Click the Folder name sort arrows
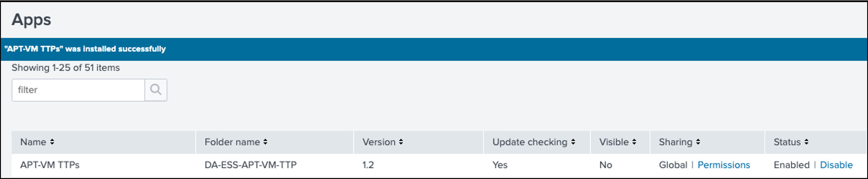The image size is (868, 179). coord(265,142)
